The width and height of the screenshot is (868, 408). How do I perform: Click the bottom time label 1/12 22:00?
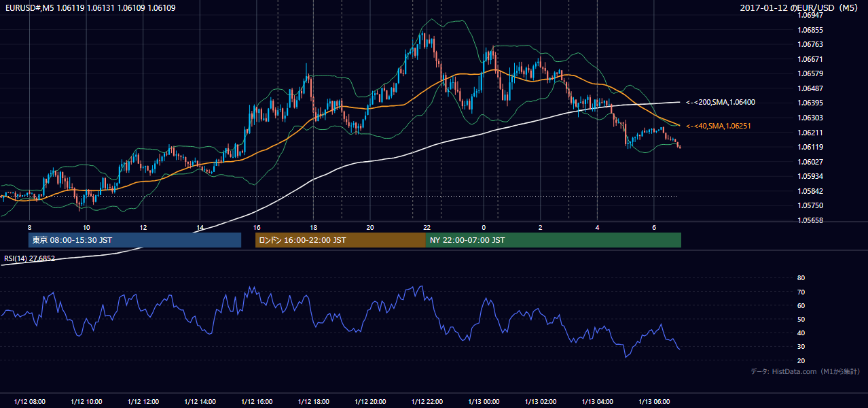point(427,402)
